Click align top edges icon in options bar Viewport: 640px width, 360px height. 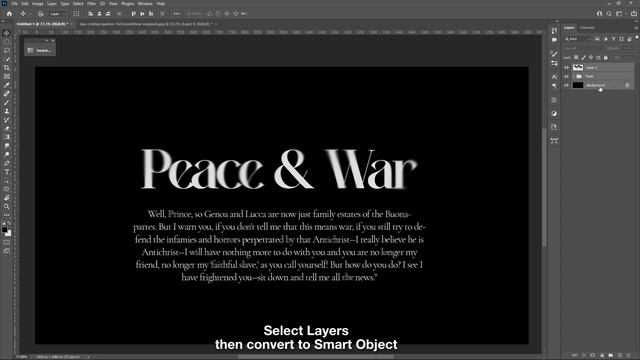(133, 13)
